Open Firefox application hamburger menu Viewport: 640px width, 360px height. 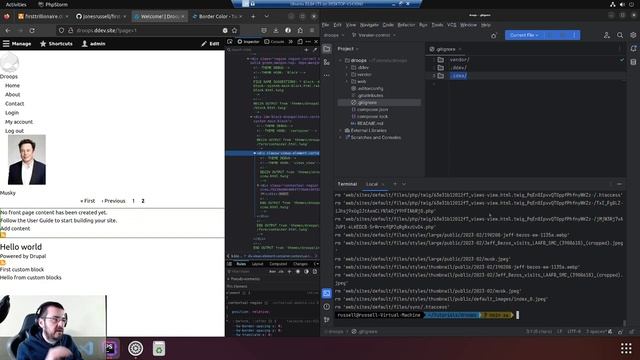[x=312, y=30]
